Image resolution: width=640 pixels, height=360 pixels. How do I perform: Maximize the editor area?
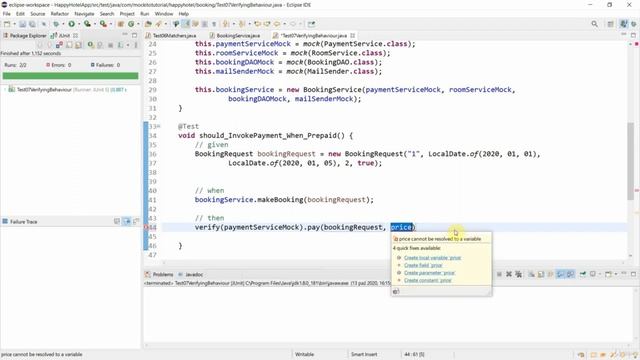point(633,35)
